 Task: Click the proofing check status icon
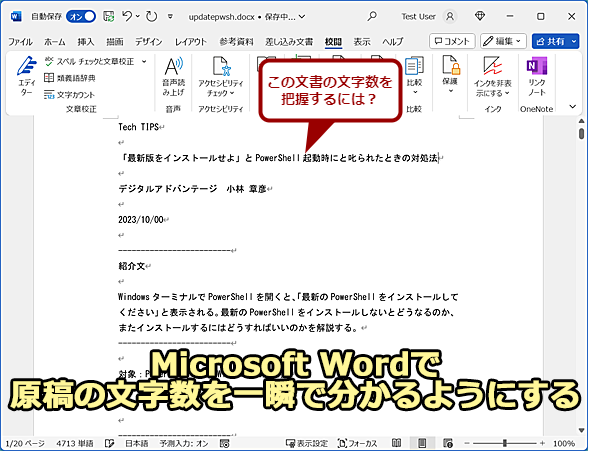click(x=109, y=444)
